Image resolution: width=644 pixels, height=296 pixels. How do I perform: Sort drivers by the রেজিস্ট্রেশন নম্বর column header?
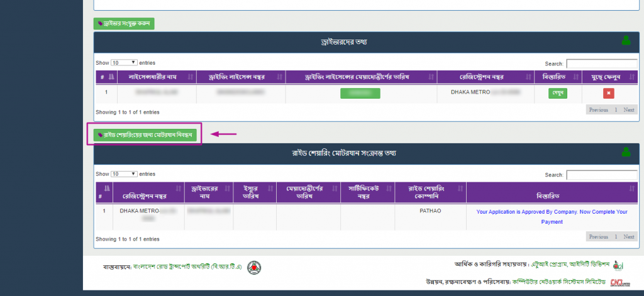pos(484,77)
